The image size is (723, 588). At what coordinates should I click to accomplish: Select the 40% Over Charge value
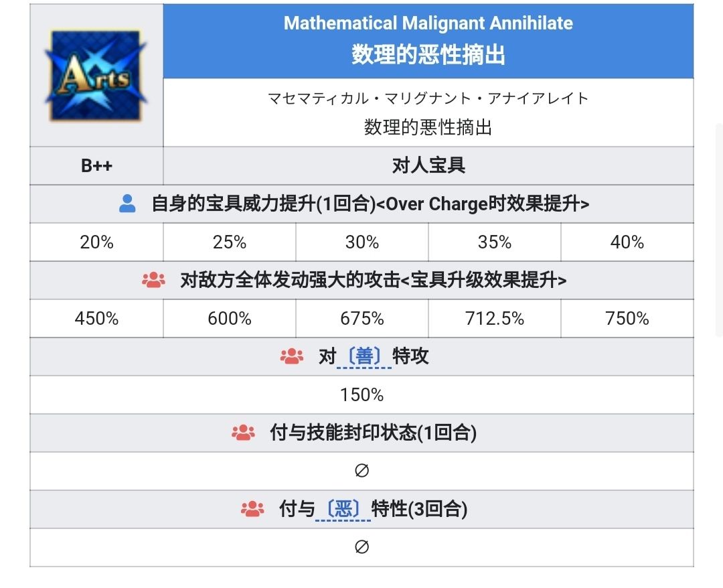[x=627, y=242]
